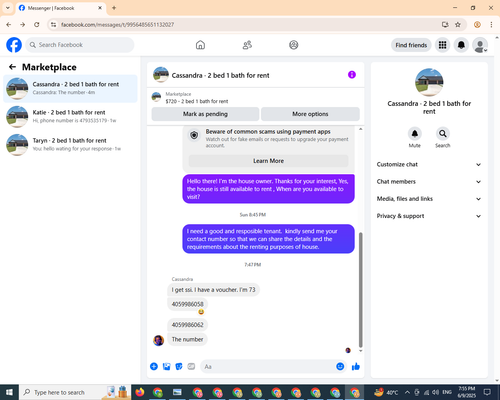Switch to the Messenger | Facebook tab

[60, 8]
